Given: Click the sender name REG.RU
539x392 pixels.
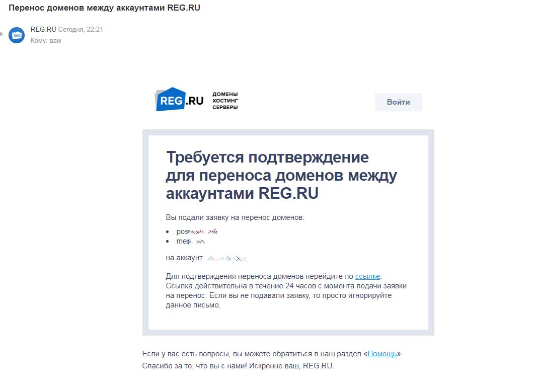Looking at the screenshot, I should click(43, 30).
